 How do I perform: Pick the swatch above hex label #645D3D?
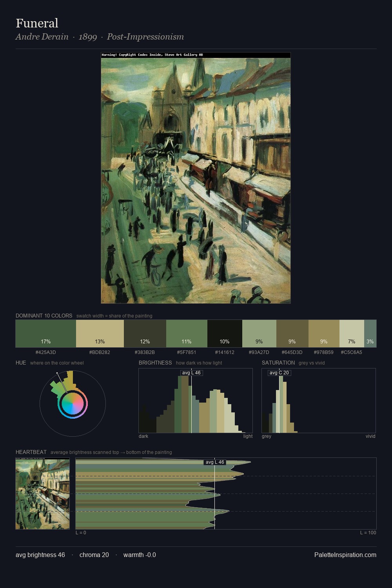(292, 334)
